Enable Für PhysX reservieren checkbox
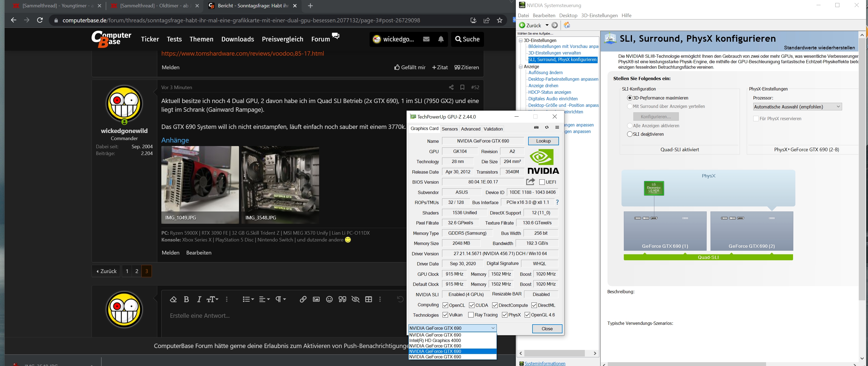 756,119
